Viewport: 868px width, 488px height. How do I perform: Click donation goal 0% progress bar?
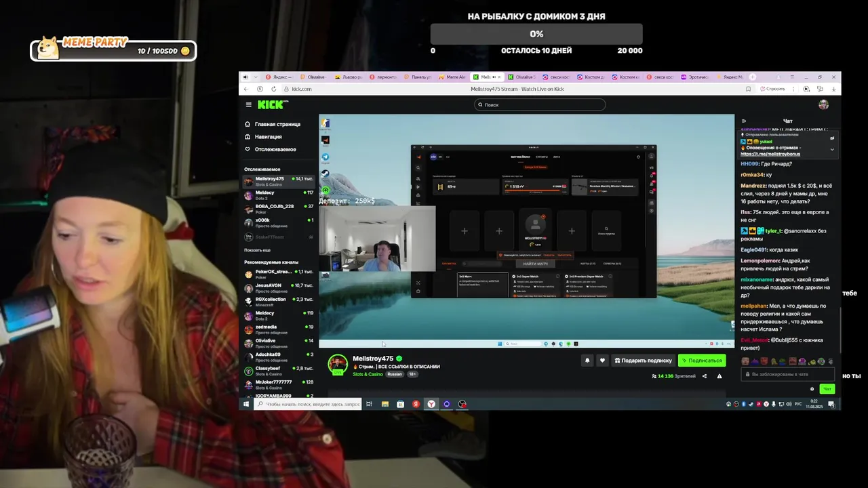coord(536,34)
